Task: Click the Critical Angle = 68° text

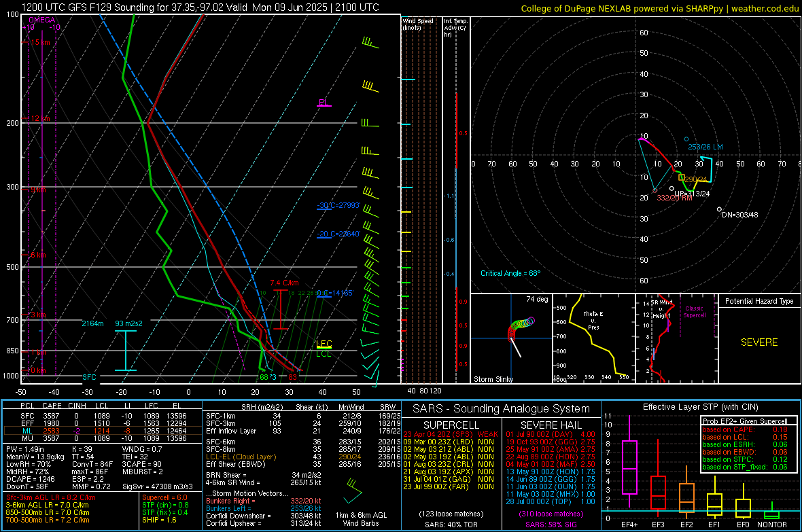Action: pyautogui.click(x=510, y=273)
